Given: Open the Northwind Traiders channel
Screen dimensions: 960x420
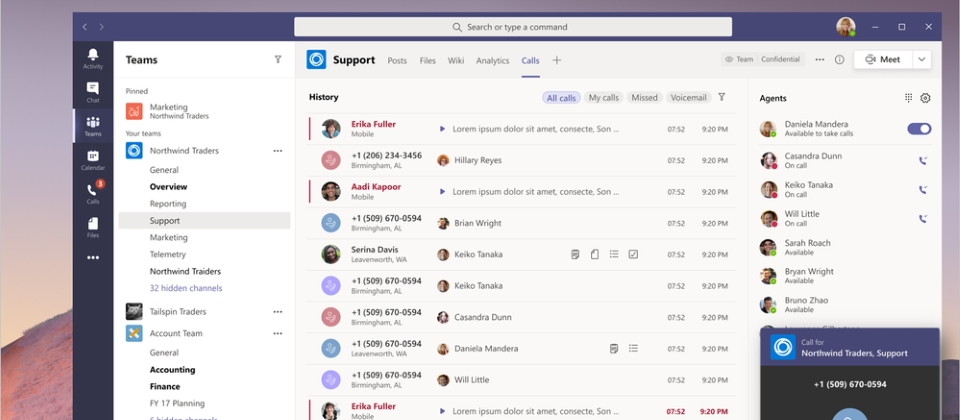Looking at the screenshot, I should [185, 271].
